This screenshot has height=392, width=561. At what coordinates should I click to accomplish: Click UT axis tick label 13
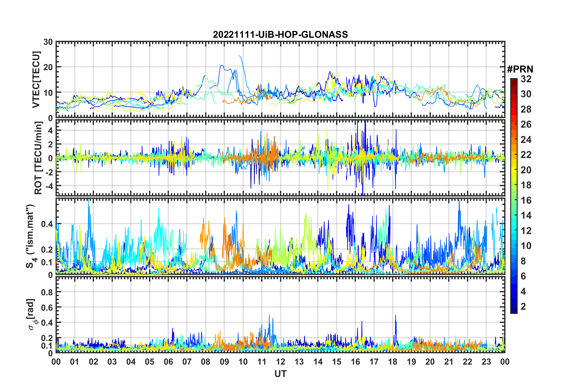299,362
